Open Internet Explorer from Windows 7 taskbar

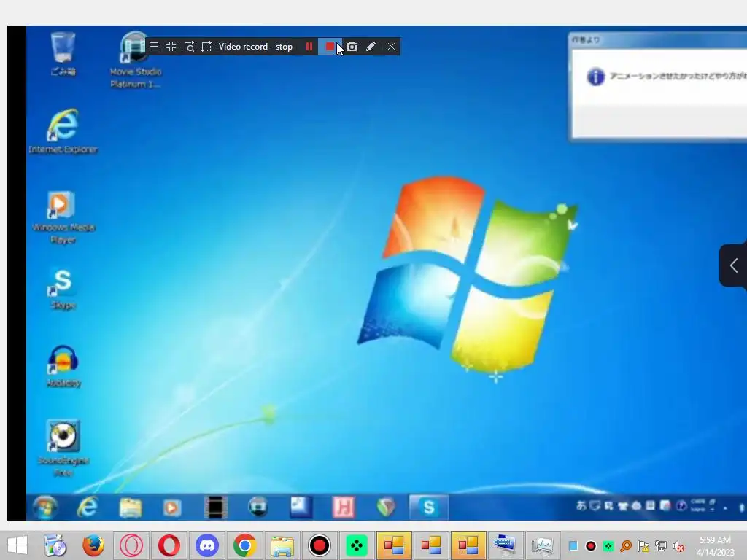tap(88, 507)
